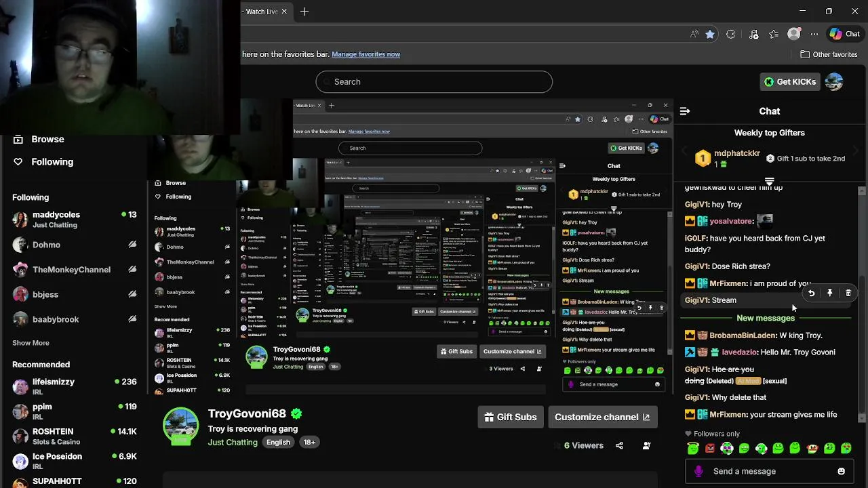Open the Just Chatting category link
868x488 pixels.
pyautogui.click(x=233, y=442)
